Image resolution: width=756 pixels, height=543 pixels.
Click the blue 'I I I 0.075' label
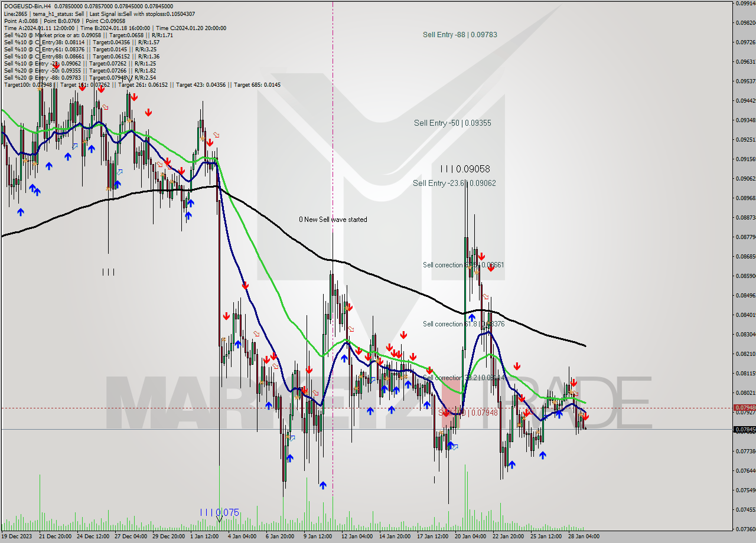tap(219, 512)
